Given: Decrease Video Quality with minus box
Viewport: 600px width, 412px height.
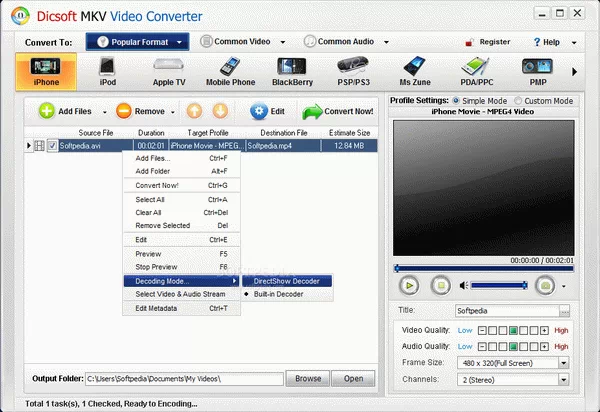Looking at the screenshot, I should click(x=482, y=331).
